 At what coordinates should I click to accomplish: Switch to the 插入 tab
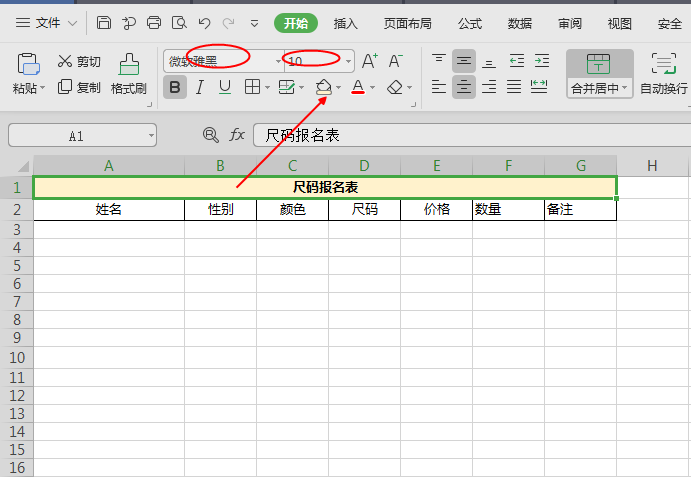coord(346,23)
